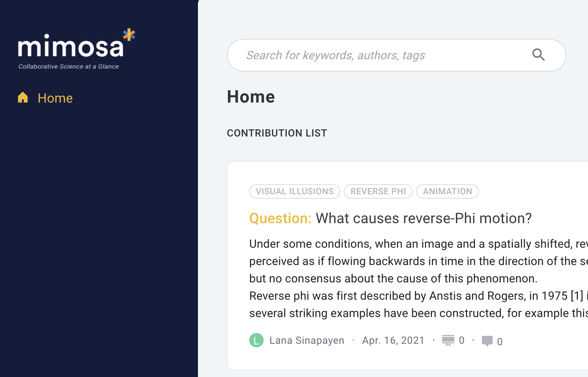Click the comment count zero

pos(500,342)
